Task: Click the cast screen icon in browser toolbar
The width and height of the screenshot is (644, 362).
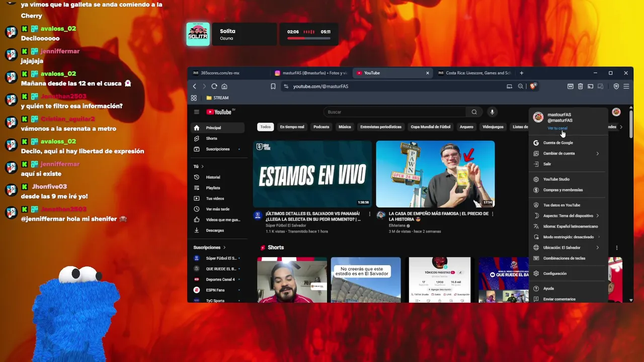Action: pos(590,86)
